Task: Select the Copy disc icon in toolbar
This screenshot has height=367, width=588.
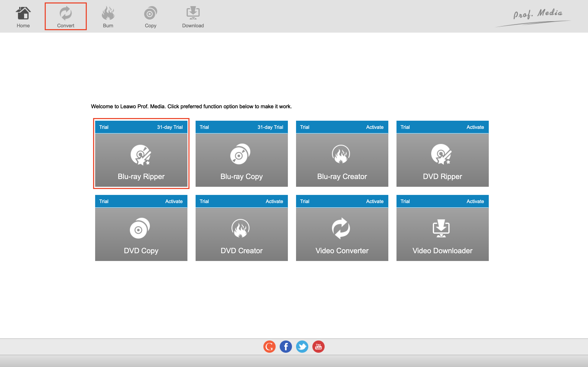Action: click(150, 14)
